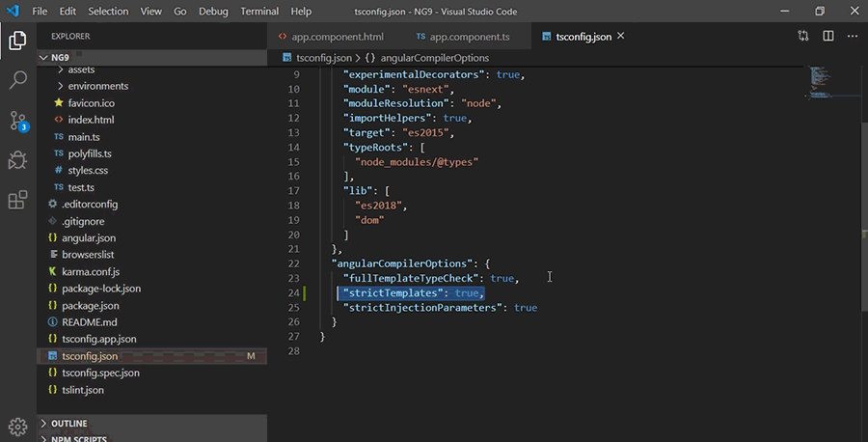Open the Debug view icon

(x=17, y=160)
